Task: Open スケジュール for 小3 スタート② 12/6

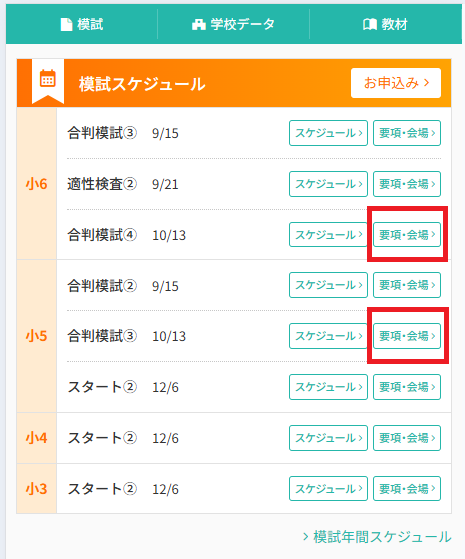Action: [x=328, y=488]
